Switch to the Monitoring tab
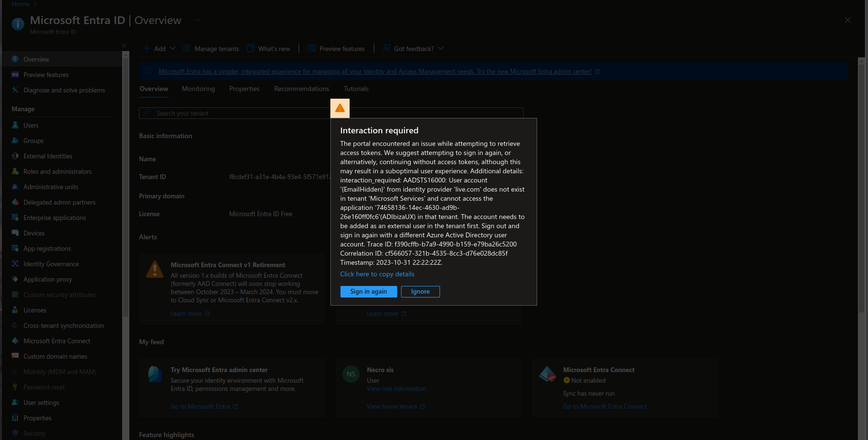Screen dimensions: 868x440 coord(198,89)
